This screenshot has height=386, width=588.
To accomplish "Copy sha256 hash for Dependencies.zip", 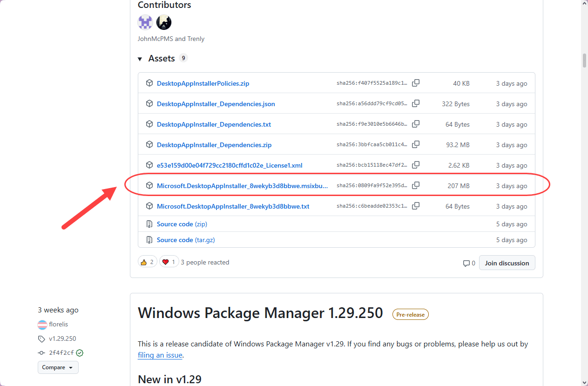I will (416, 144).
